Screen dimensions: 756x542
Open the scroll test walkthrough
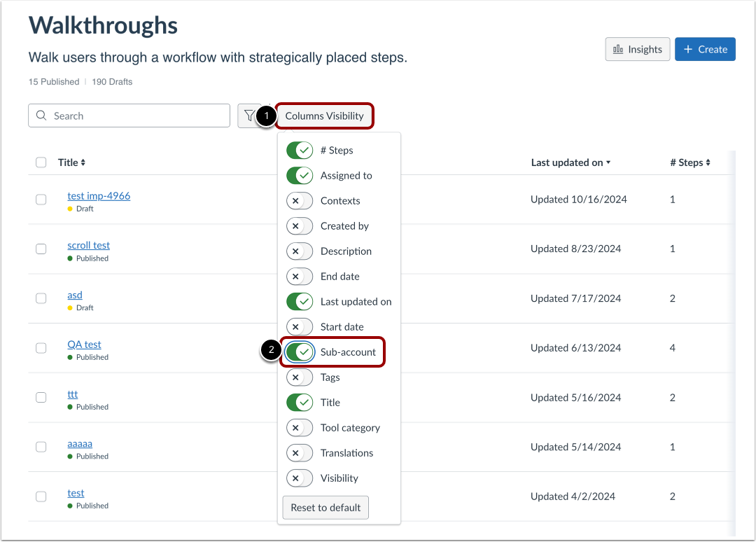[88, 245]
